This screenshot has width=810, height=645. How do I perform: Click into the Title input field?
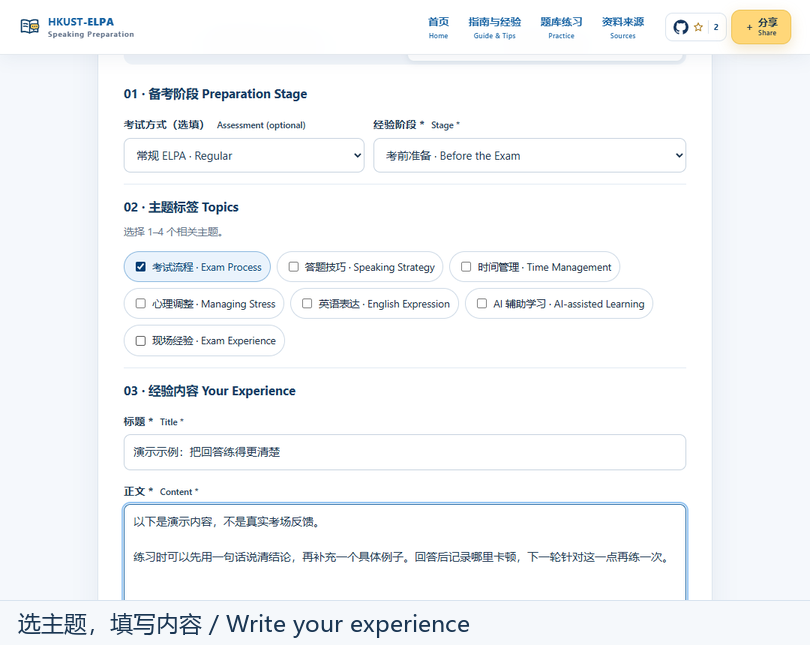(405, 452)
